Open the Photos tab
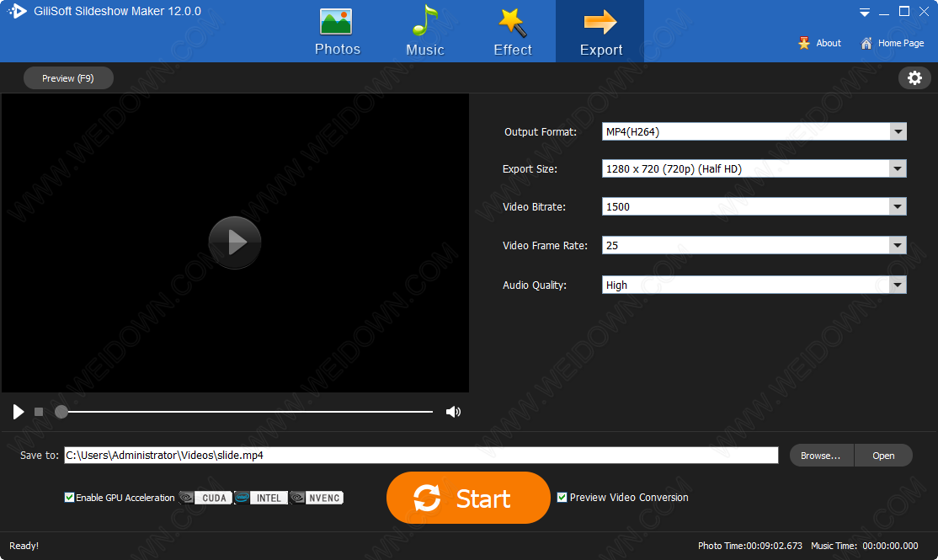The image size is (938, 560). (338, 32)
